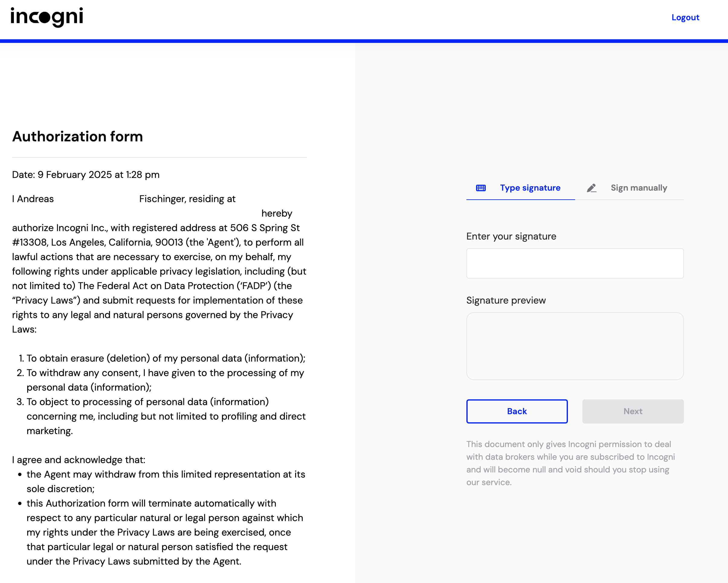Focus the Enter your signature field

[575, 263]
